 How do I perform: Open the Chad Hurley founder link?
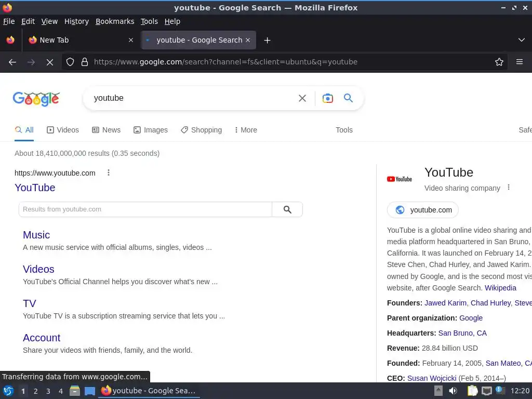point(490,303)
